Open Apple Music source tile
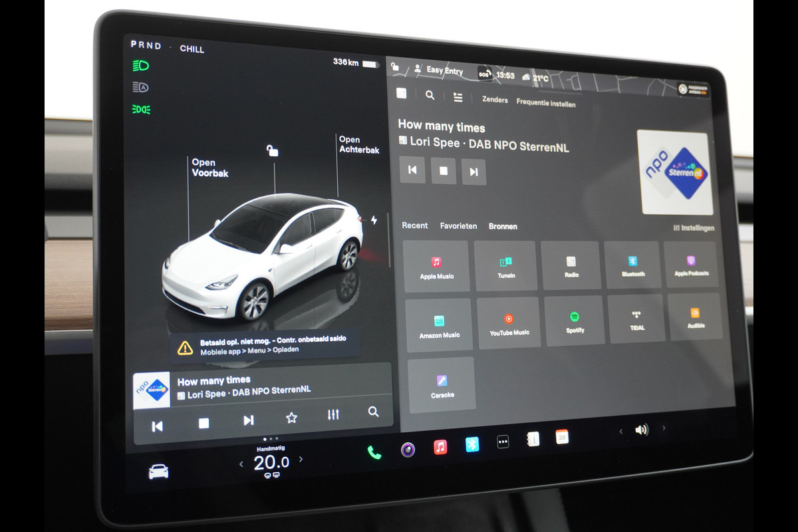The width and height of the screenshot is (798, 532). coord(436,267)
